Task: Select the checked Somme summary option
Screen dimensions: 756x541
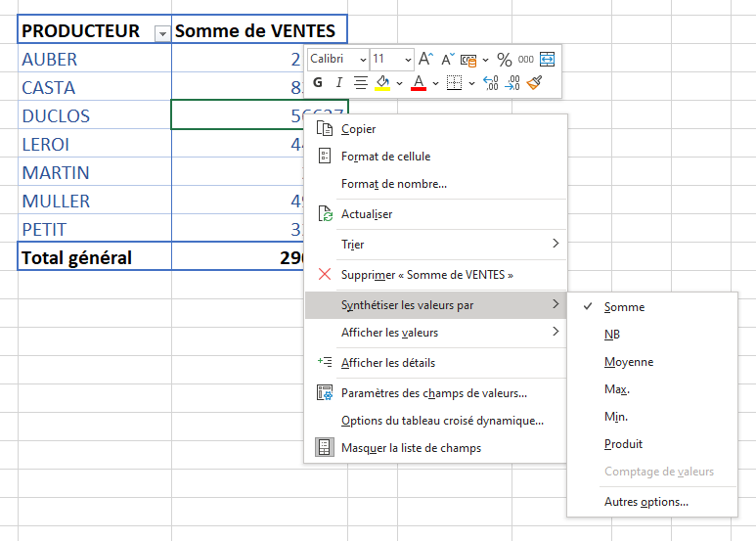Action: point(624,307)
